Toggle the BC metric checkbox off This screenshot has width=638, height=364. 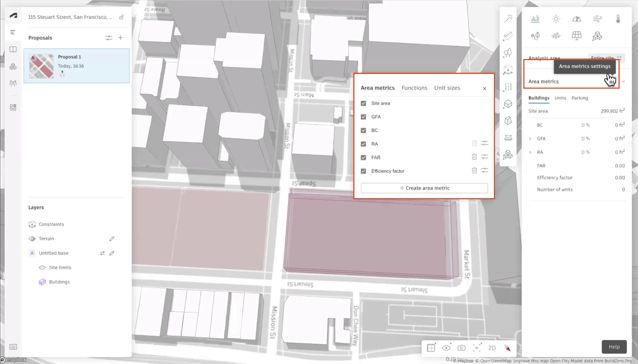[363, 130]
